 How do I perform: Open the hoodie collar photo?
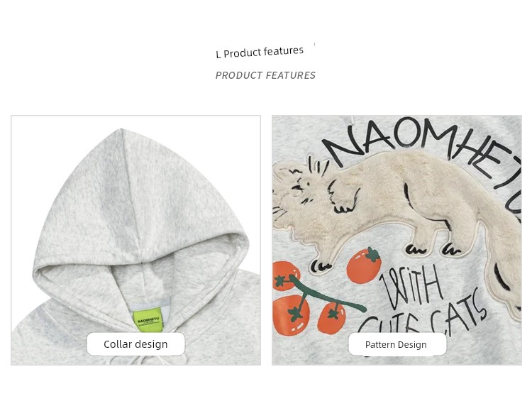(135, 241)
